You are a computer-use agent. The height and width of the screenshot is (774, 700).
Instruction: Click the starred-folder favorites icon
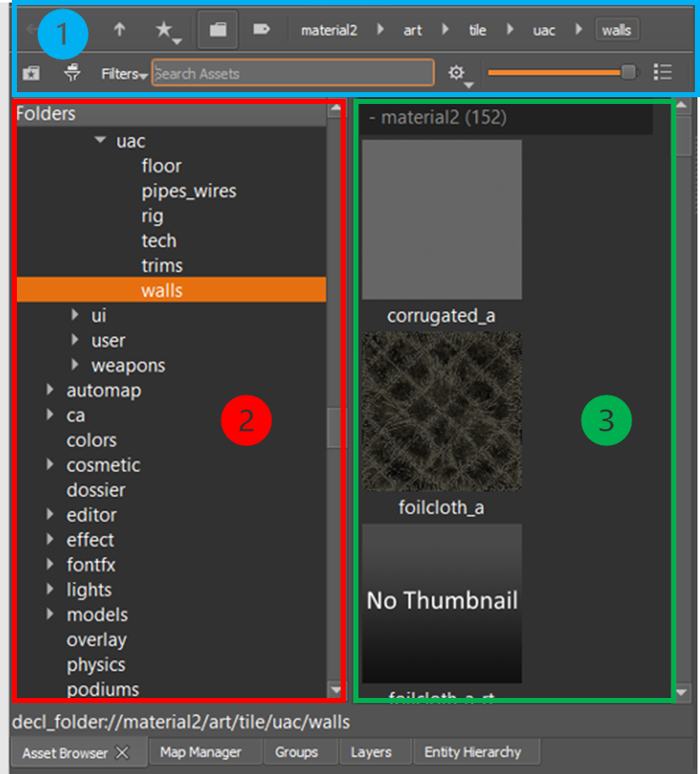31,74
